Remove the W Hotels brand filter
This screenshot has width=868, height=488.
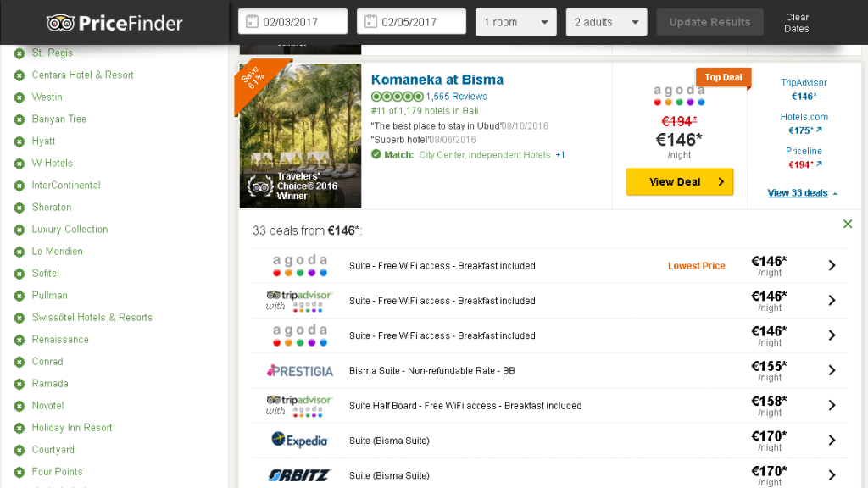click(x=19, y=164)
